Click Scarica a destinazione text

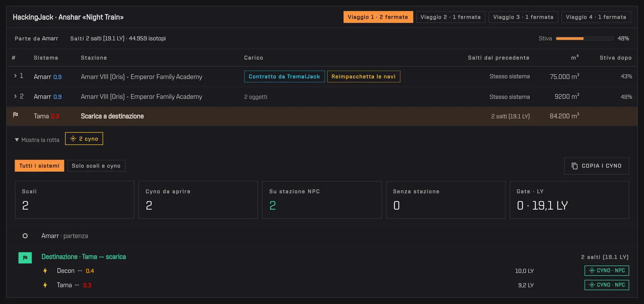112,116
